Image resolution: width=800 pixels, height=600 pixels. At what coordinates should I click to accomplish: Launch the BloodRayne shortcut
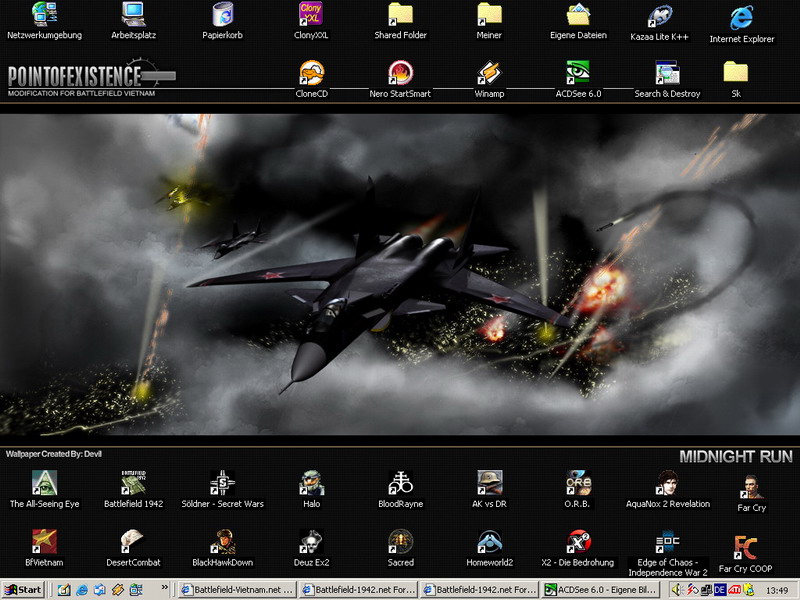(401, 490)
